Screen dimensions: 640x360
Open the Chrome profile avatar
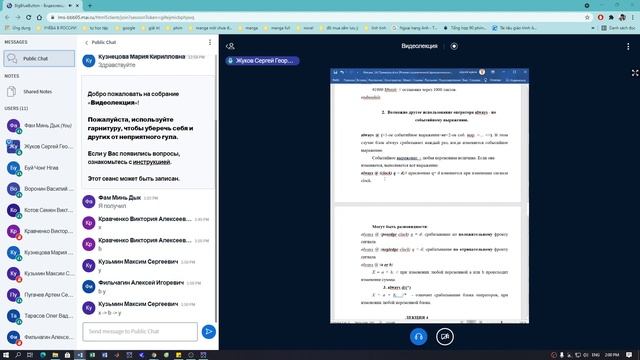coord(622,18)
